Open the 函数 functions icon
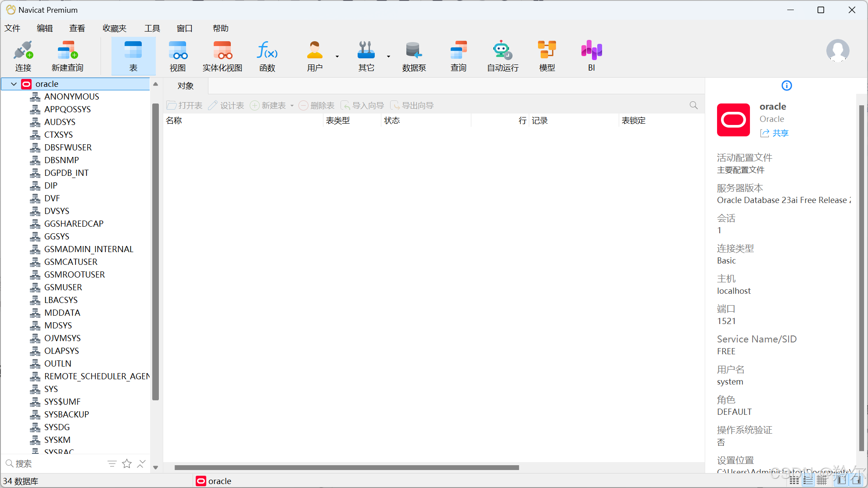 tap(267, 56)
